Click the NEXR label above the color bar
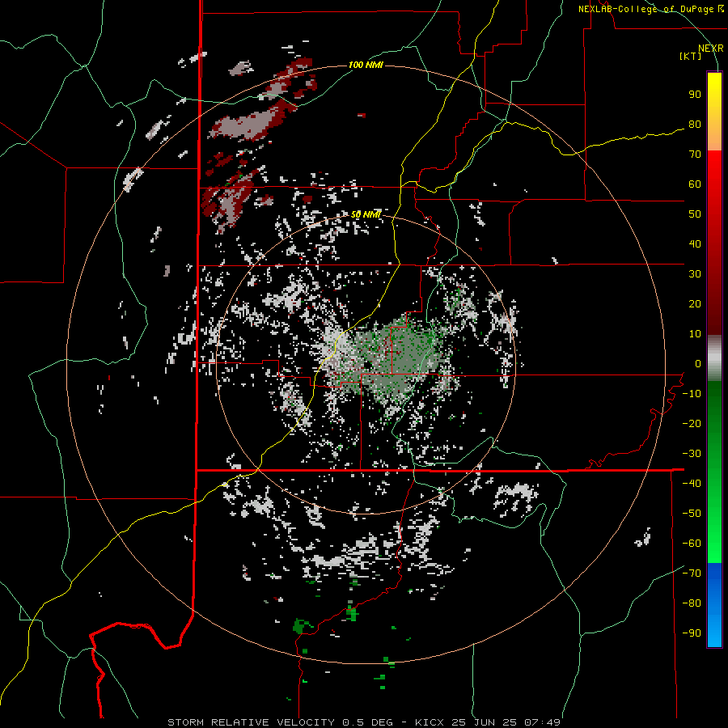This screenshot has width=728, height=728. [711, 49]
